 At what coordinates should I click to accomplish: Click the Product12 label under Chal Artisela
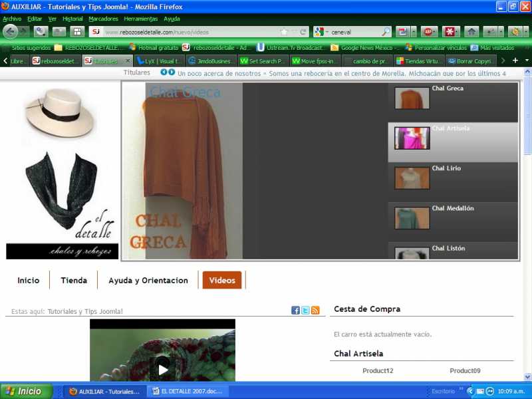[x=378, y=370]
